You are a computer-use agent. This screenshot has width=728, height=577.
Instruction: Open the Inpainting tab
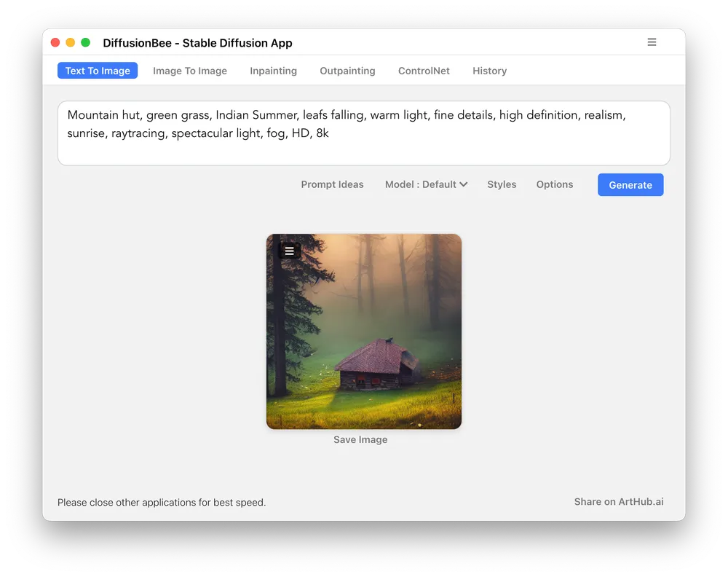(273, 71)
